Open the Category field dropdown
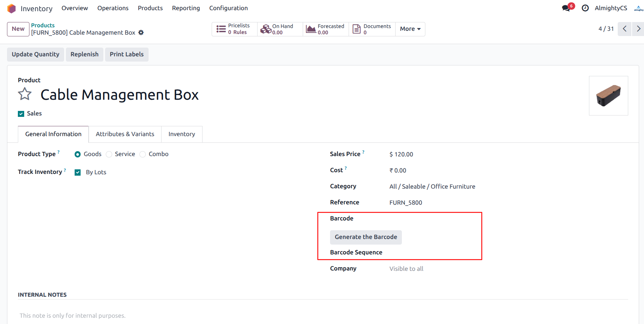This screenshot has height=324, width=644. (432, 186)
